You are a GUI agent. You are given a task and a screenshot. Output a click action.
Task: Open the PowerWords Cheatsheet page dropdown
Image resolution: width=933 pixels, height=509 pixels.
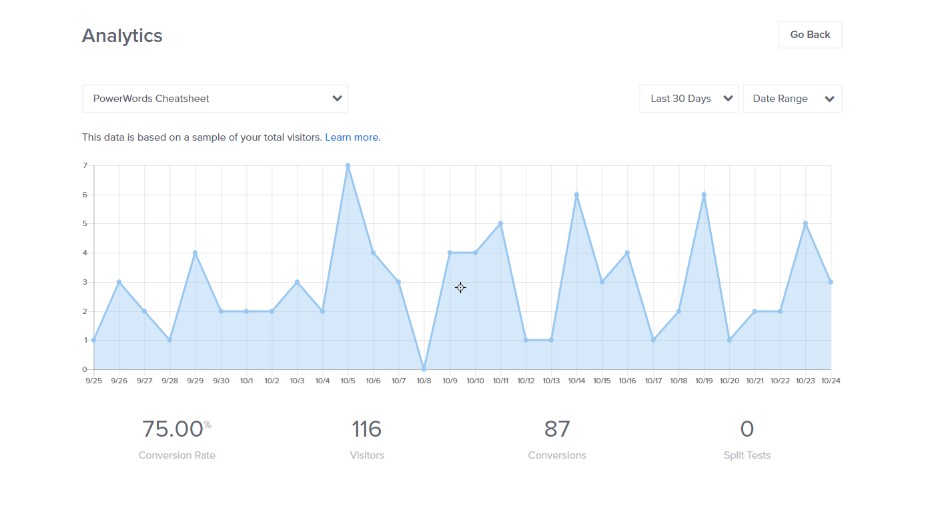point(215,99)
